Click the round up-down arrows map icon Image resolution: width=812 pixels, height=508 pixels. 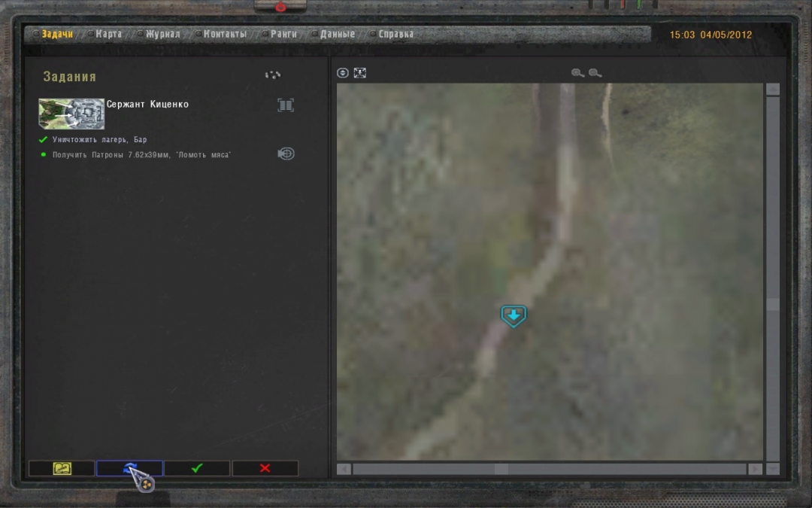pyautogui.click(x=342, y=73)
